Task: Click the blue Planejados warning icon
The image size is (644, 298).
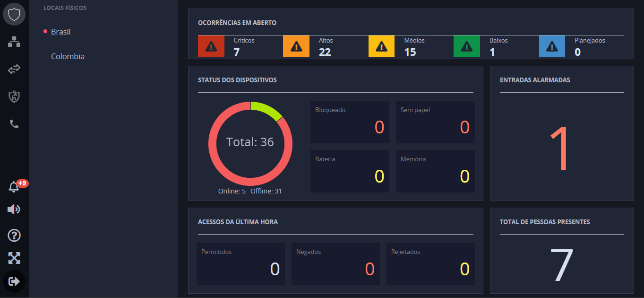Action: (552, 46)
